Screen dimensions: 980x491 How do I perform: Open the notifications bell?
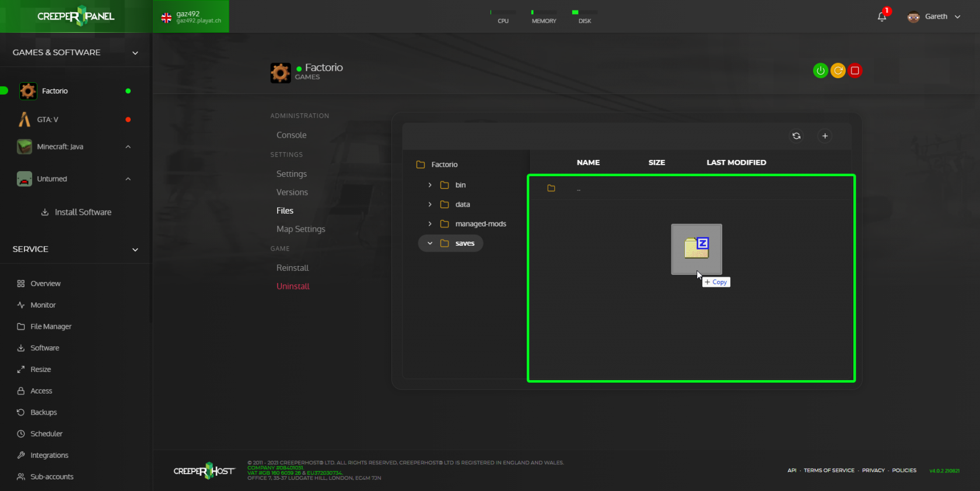pos(882,16)
